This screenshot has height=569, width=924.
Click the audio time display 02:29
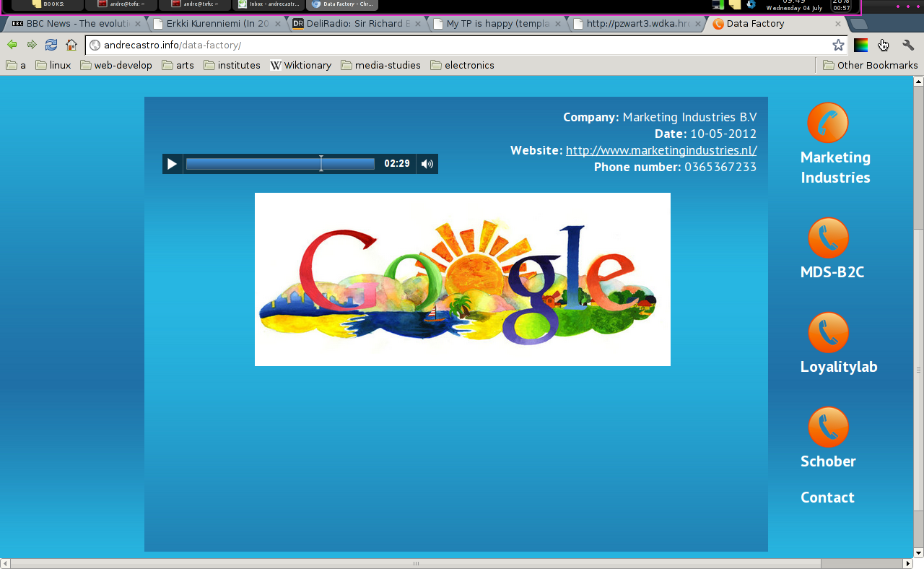click(x=397, y=164)
